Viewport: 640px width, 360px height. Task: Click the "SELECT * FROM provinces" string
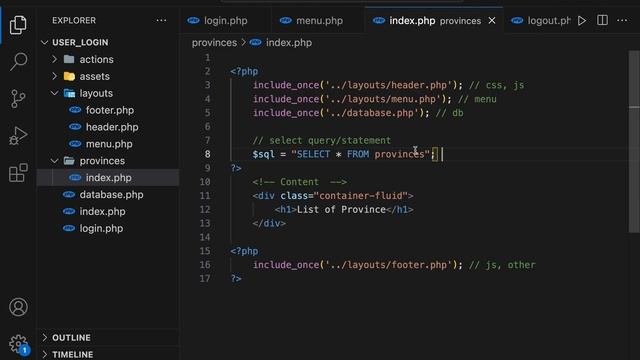[360, 154]
